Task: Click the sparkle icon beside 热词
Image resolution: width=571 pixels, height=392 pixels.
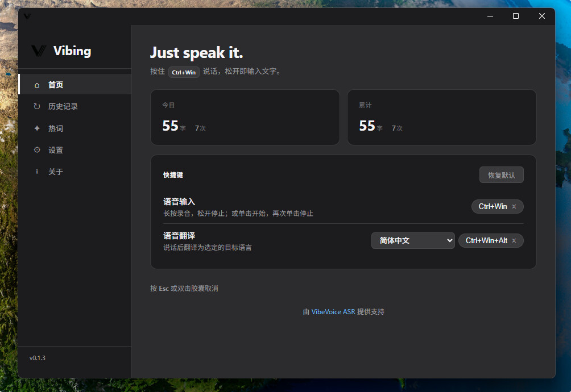Action: tap(37, 128)
